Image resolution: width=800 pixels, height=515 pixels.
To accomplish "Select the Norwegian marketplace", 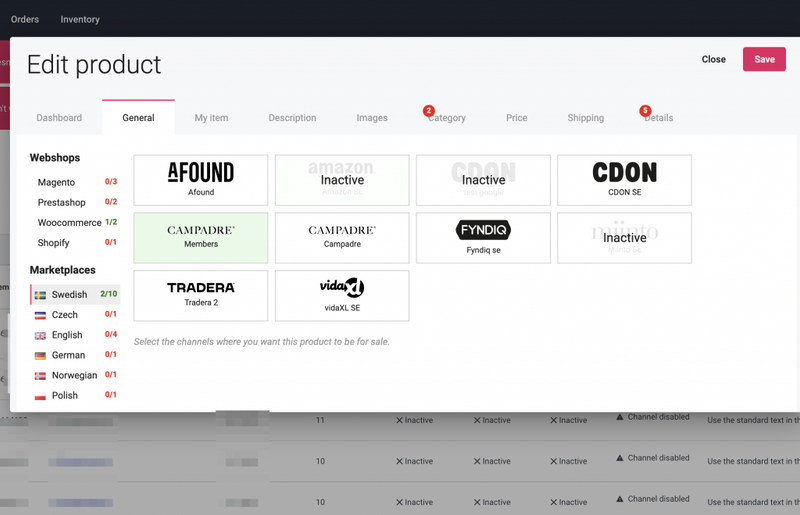I will (x=75, y=375).
